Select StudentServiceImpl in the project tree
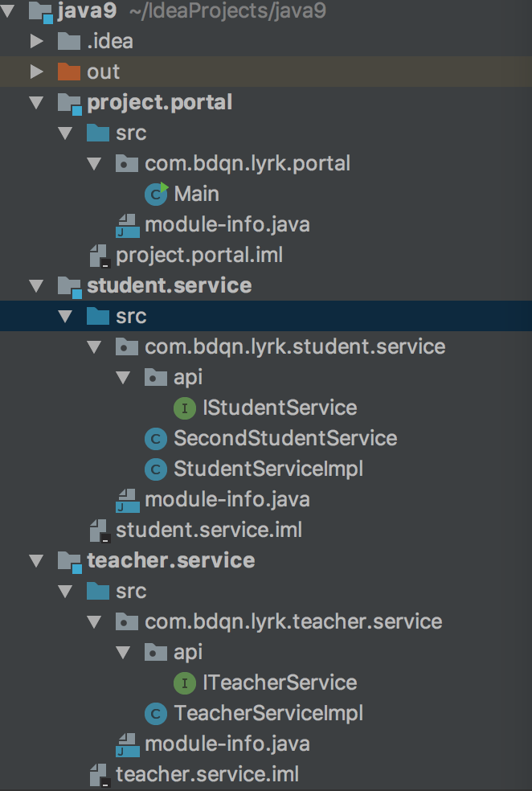Viewport: 532px width, 791px height. (268, 469)
